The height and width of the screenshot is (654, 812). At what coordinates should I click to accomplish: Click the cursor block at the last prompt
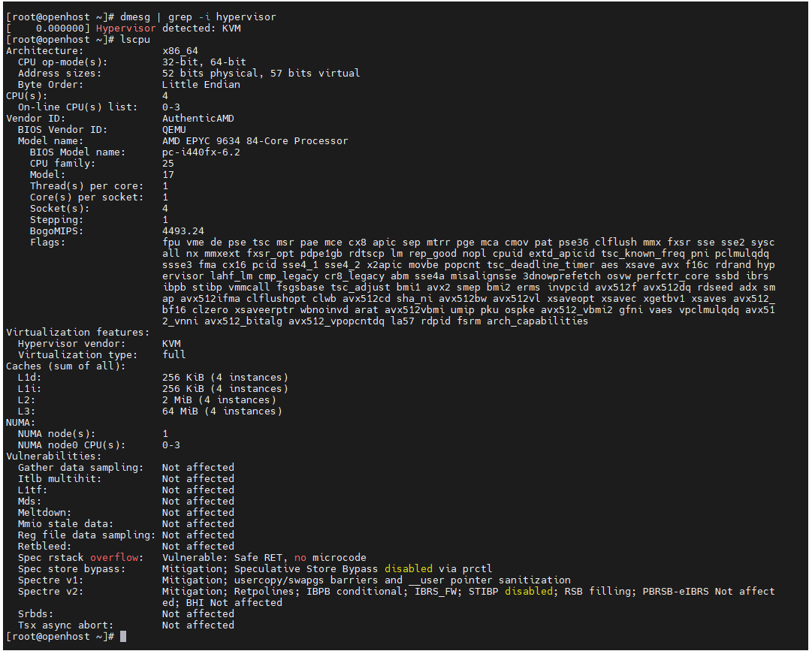click(123, 637)
